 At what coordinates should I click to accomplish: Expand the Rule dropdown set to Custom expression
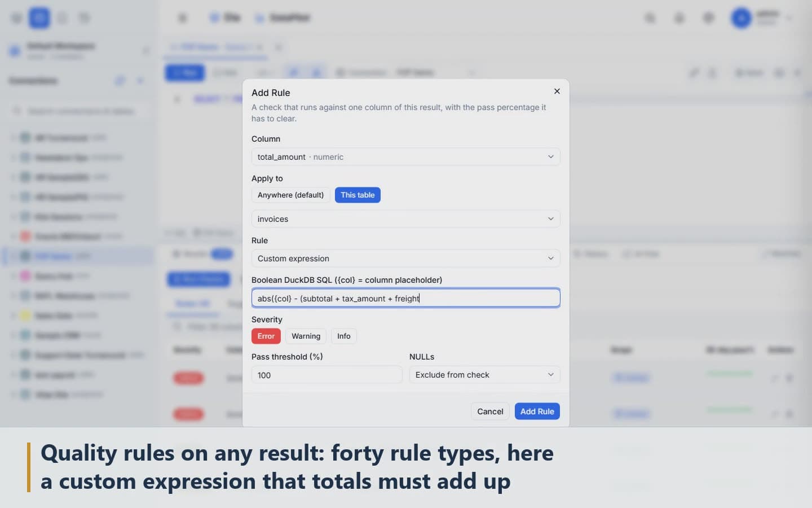pyautogui.click(x=405, y=259)
